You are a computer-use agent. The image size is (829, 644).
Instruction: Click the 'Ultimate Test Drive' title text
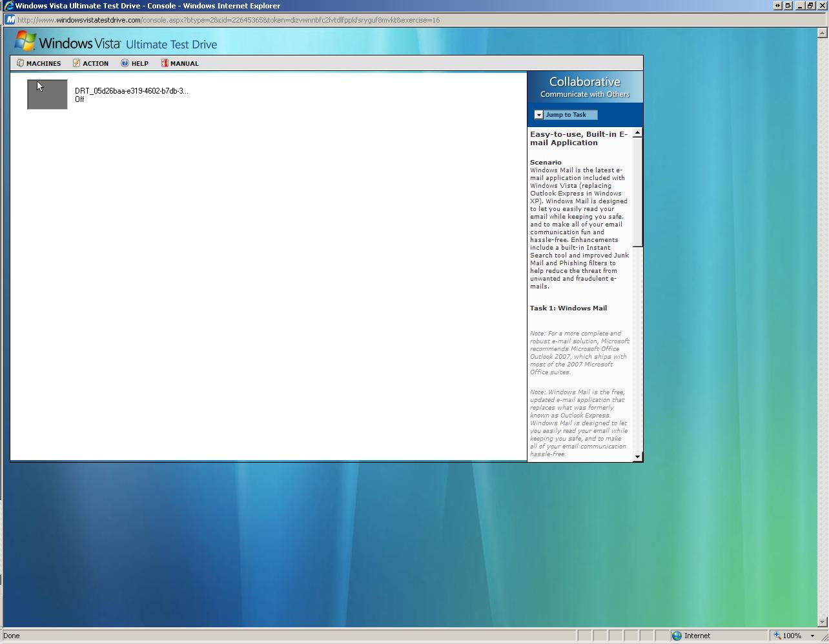tap(172, 45)
